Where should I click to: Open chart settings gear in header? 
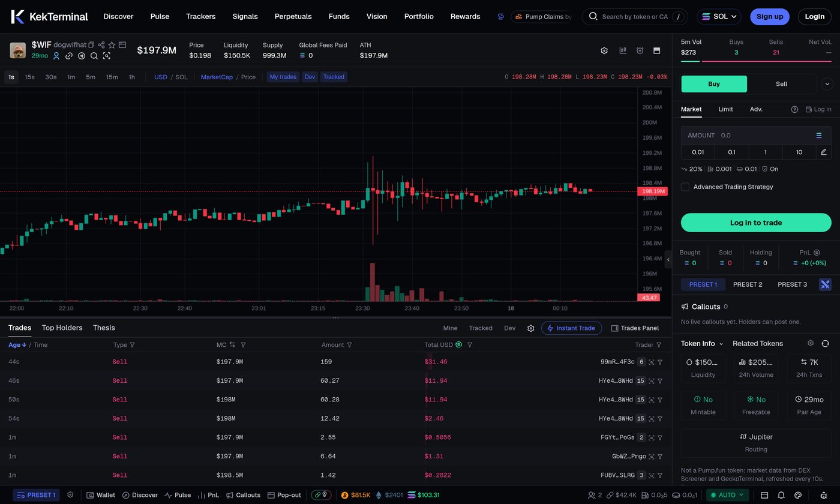[604, 50]
